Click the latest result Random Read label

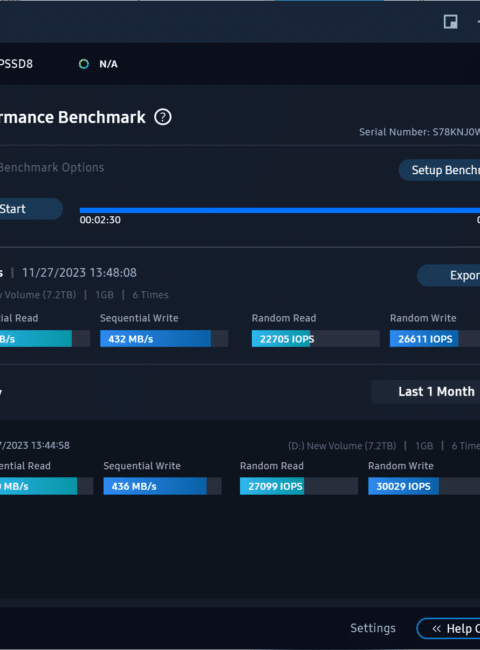coord(284,318)
